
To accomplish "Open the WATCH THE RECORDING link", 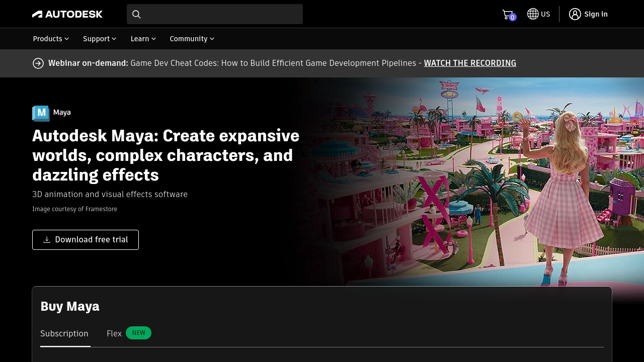I will (470, 63).
